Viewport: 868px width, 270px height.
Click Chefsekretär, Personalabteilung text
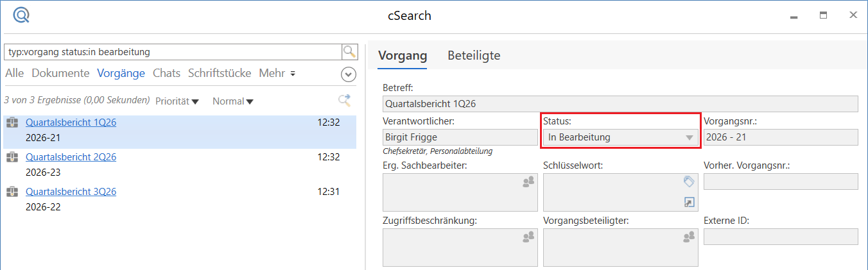coord(438,152)
